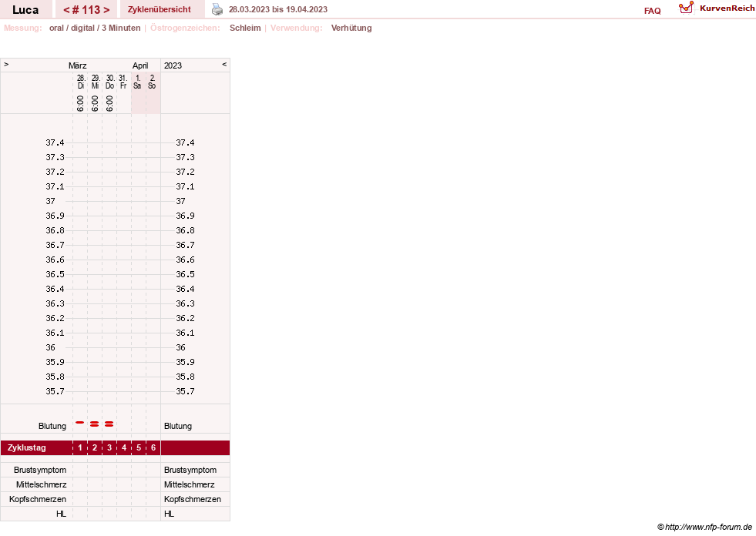Screen dimensions: 756x536
Task: Click measurement value oral / digital / 3 Minuten
Action: click(x=95, y=28)
